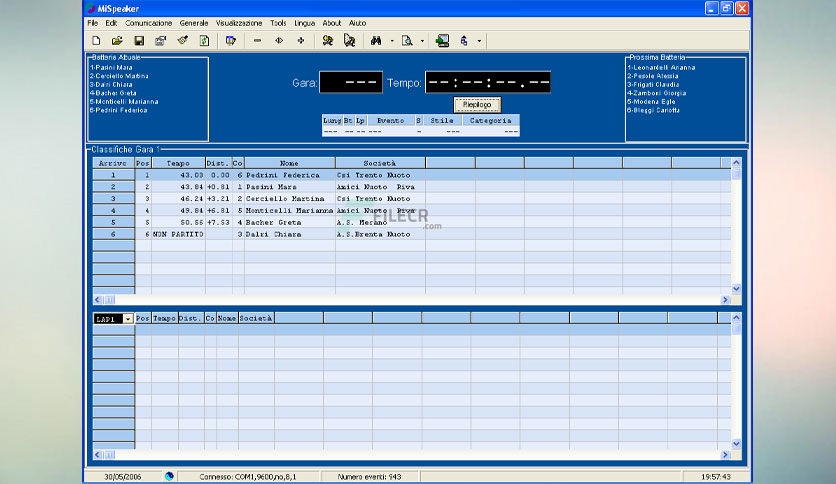
Task: Click the green refresh document icon
Action: (x=204, y=41)
